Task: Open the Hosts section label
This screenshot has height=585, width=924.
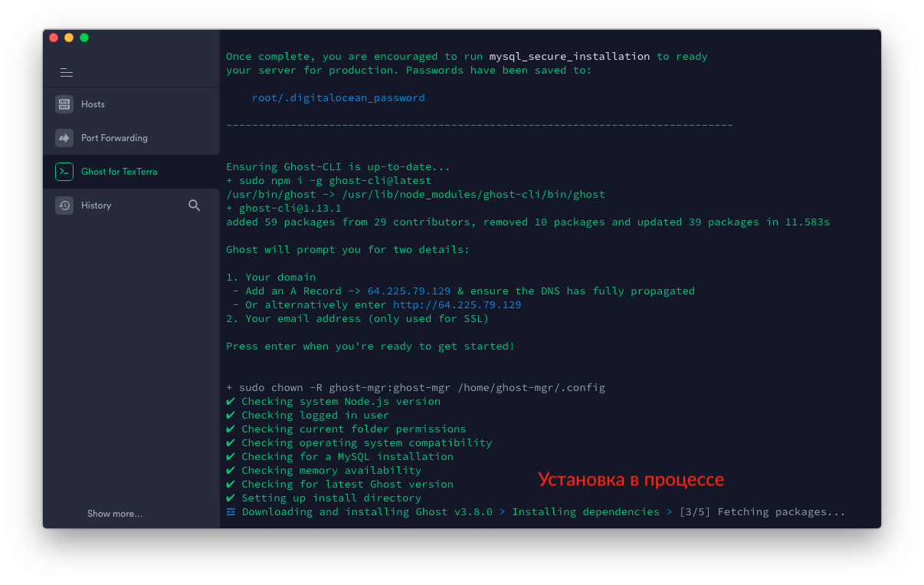Action: [x=93, y=104]
